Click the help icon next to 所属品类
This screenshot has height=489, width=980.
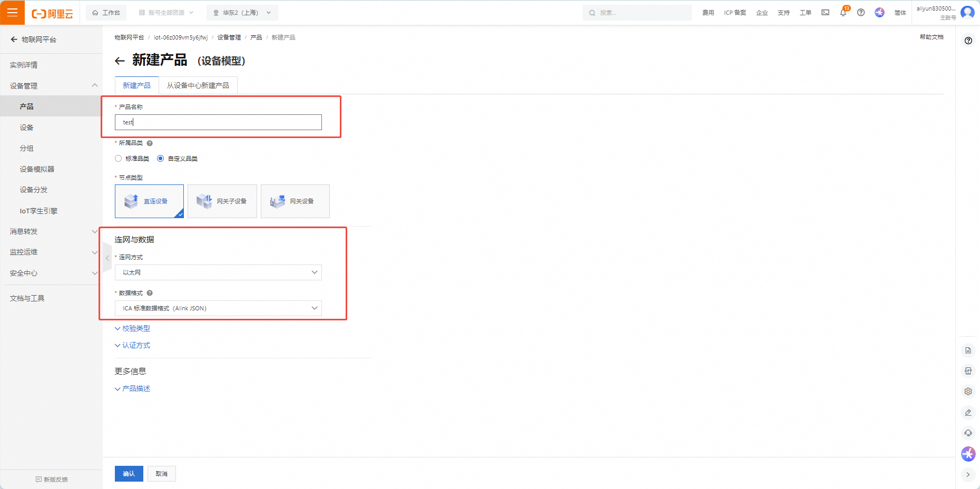150,143
